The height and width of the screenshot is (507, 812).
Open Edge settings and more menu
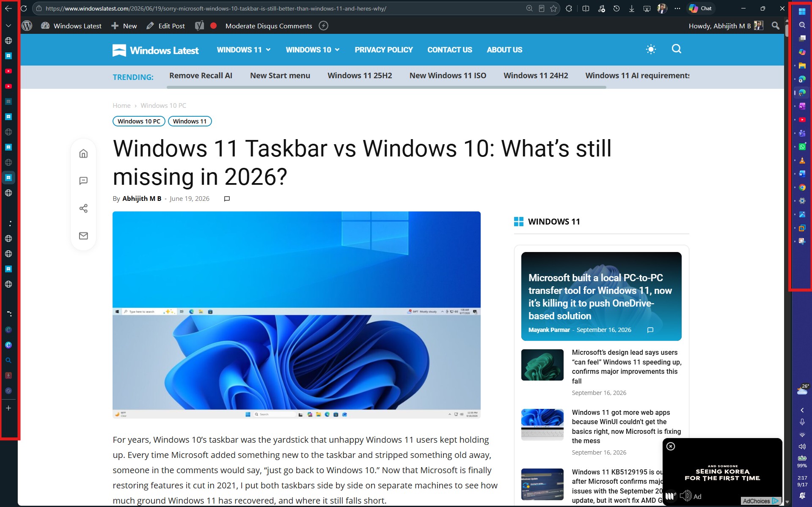coord(677,8)
